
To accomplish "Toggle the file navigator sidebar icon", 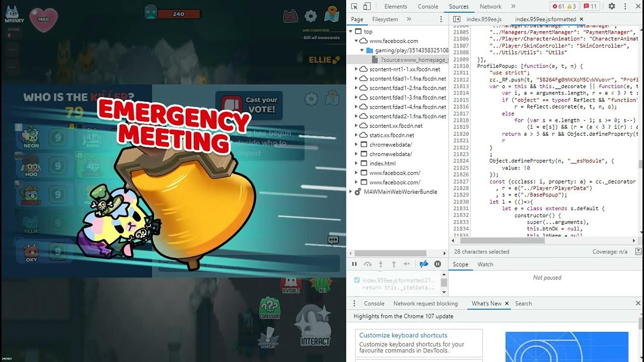I will tap(456, 19).
